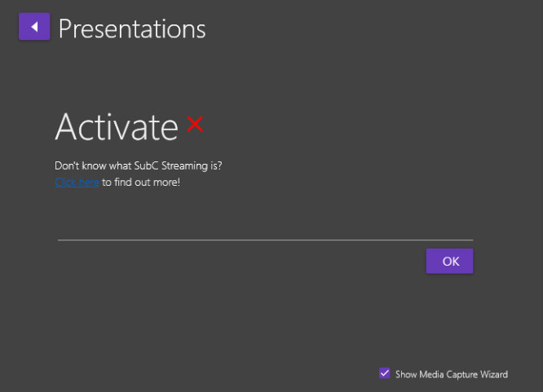Viewport: 543px width, 392px height.
Task: Click the red X icon beside Activate
Action: point(195,125)
